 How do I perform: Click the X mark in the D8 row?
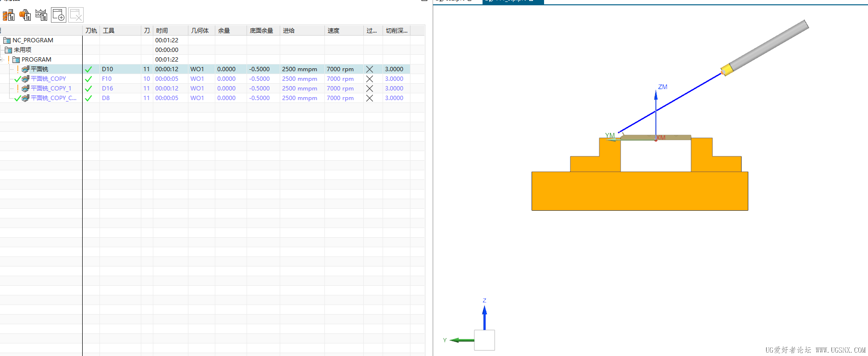(x=370, y=98)
